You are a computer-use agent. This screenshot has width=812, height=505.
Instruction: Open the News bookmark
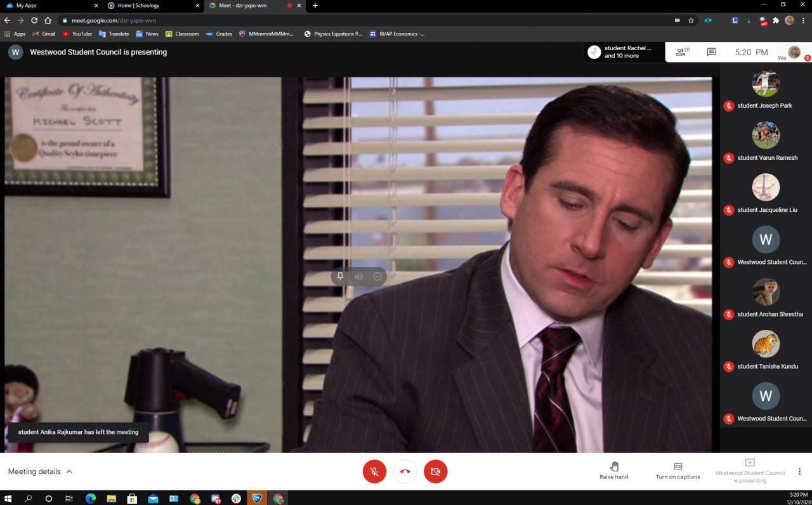click(x=147, y=34)
